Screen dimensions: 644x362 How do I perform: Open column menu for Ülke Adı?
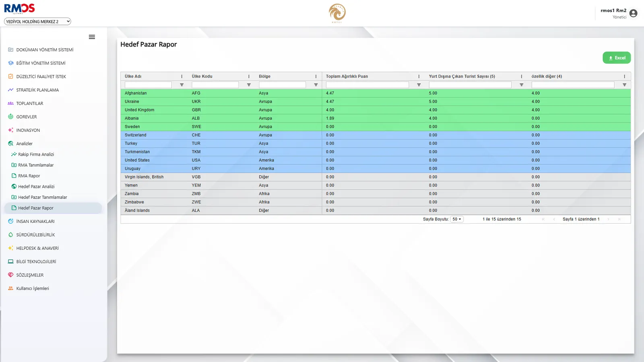[x=182, y=76]
